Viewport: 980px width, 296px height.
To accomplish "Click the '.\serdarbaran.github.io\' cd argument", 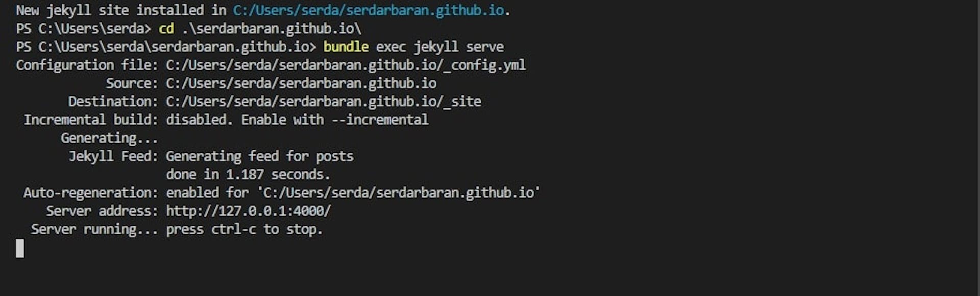I will [x=271, y=29].
